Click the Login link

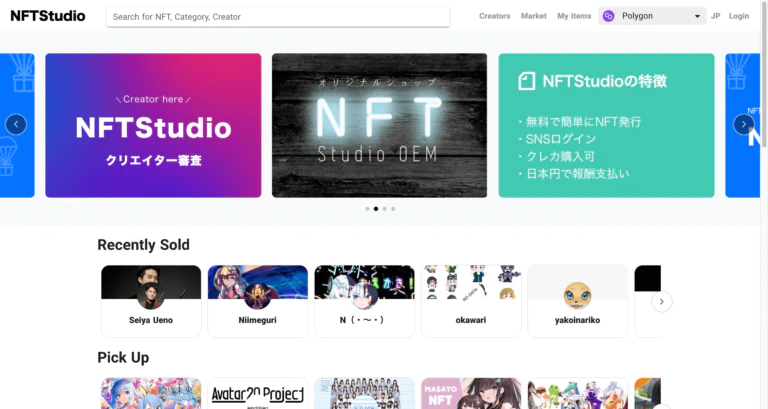click(x=739, y=16)
